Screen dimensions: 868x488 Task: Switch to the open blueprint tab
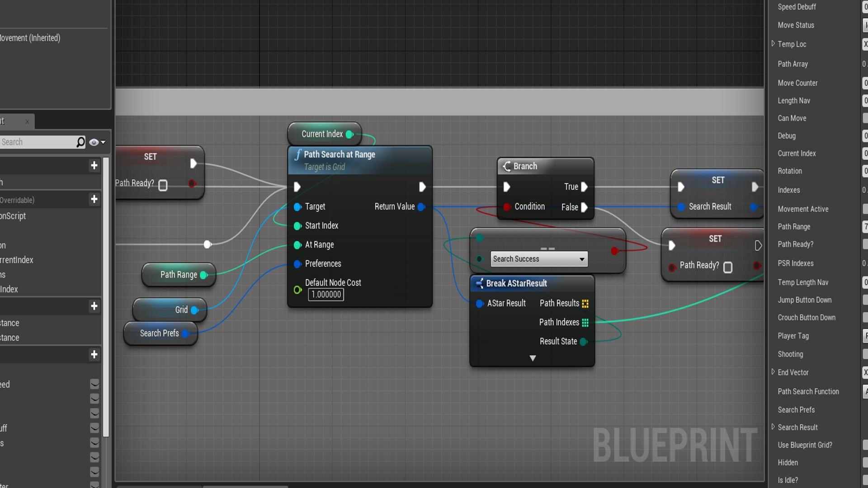click(8, 121)
